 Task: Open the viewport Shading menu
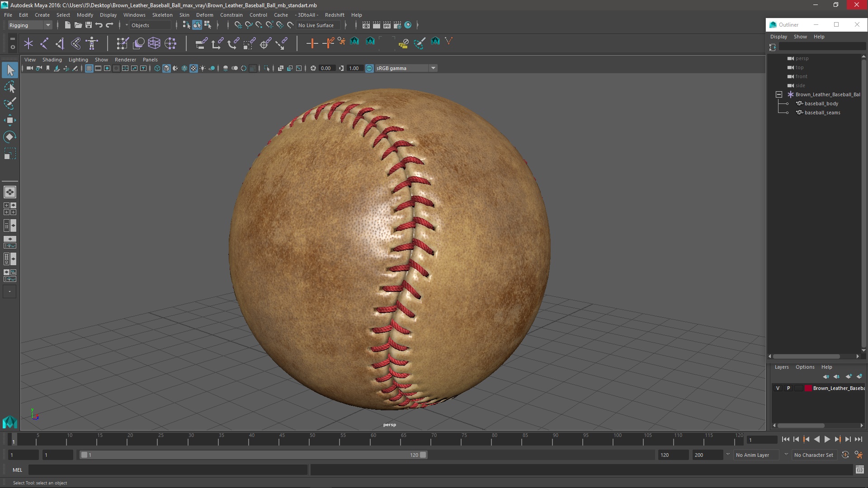[x=52, y=60]
